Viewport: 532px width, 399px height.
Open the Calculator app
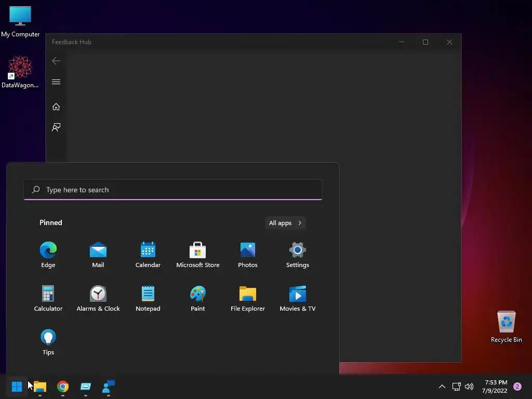pyautogui.click(x=48, y=299)
